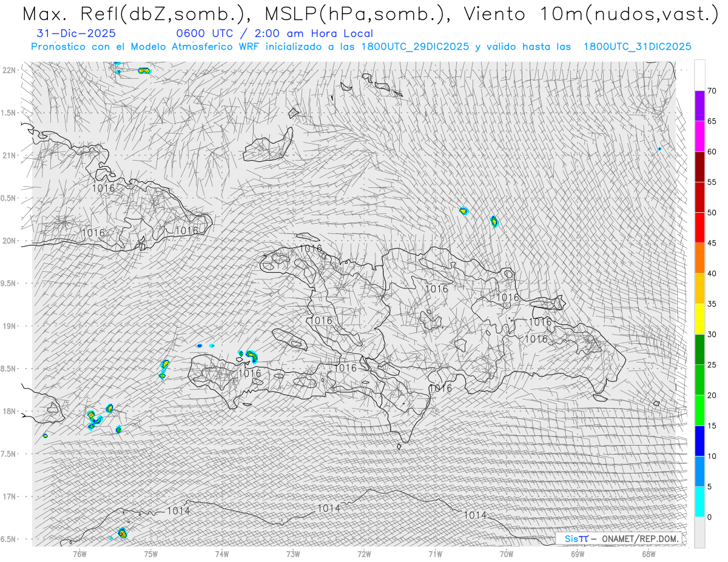Viewport: 728px width, 562px height.
Task: Click the colorbar value "45"
Action: pos(712,243)
